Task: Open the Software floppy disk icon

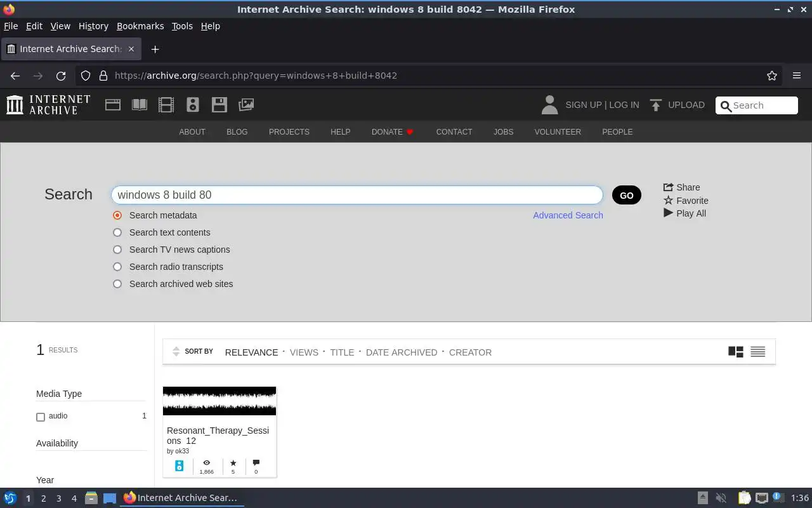Action: click(219, 105)
